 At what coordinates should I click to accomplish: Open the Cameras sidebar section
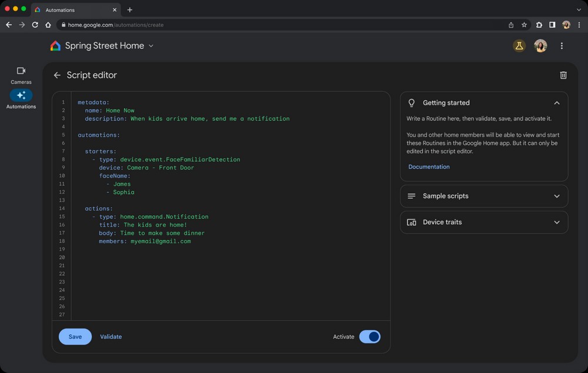click(x=21, y=75)
